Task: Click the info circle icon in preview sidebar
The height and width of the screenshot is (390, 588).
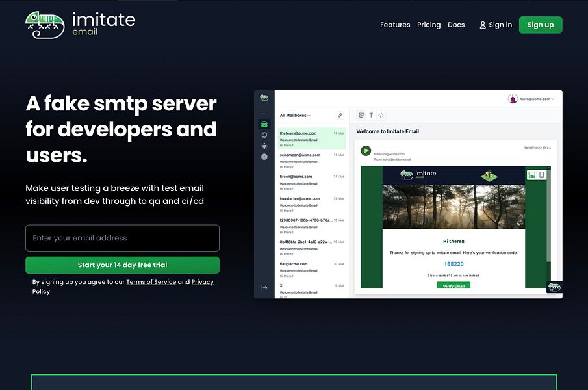Action: 264,157
